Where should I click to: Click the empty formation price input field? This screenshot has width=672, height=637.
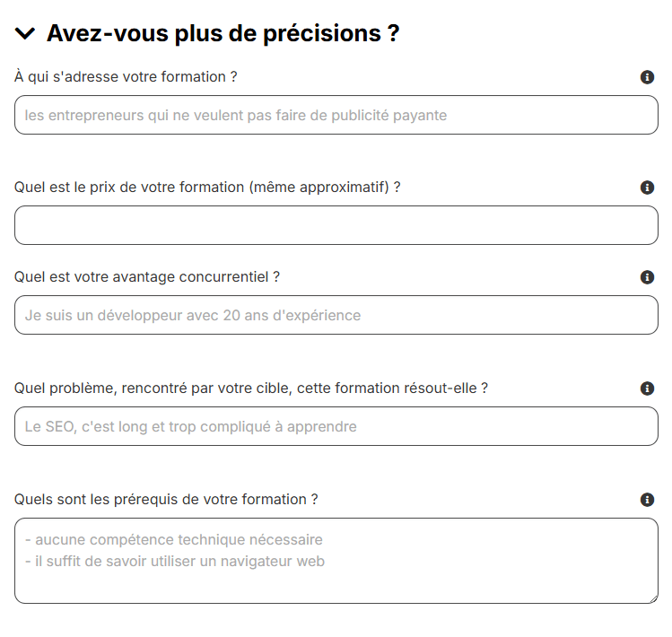click(x=336, y=225)
